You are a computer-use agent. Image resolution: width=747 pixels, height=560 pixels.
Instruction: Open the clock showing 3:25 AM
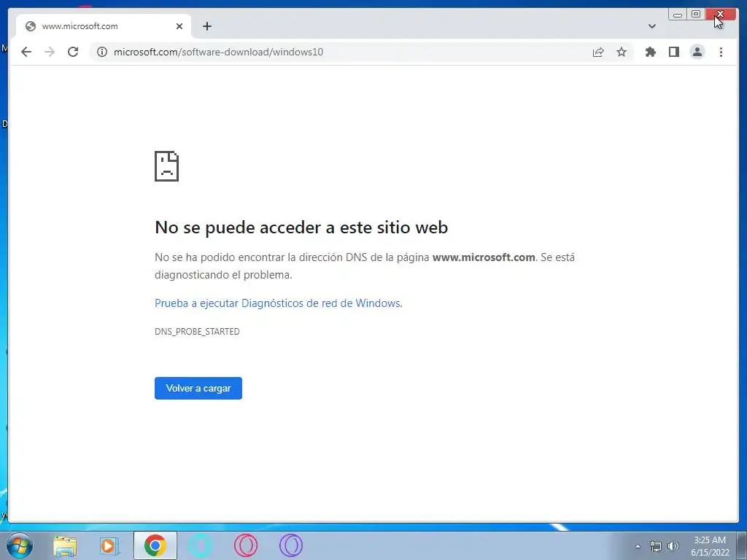click(710, 546)
